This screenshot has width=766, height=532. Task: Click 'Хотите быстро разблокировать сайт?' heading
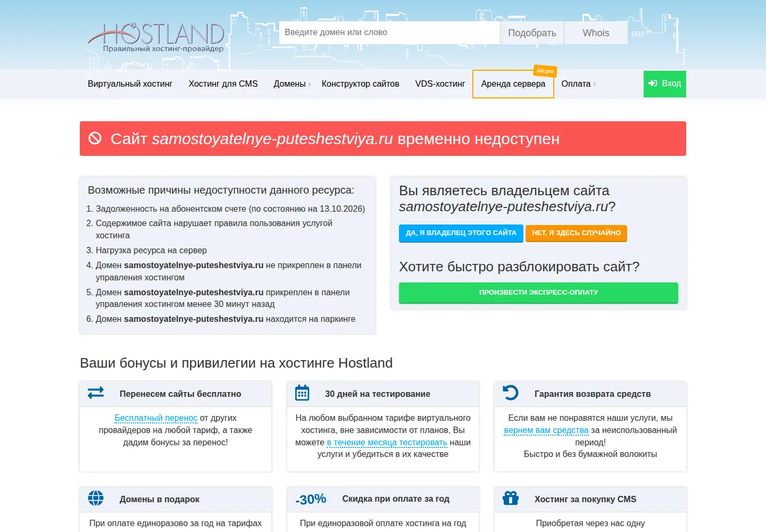[x=519, y=267]
